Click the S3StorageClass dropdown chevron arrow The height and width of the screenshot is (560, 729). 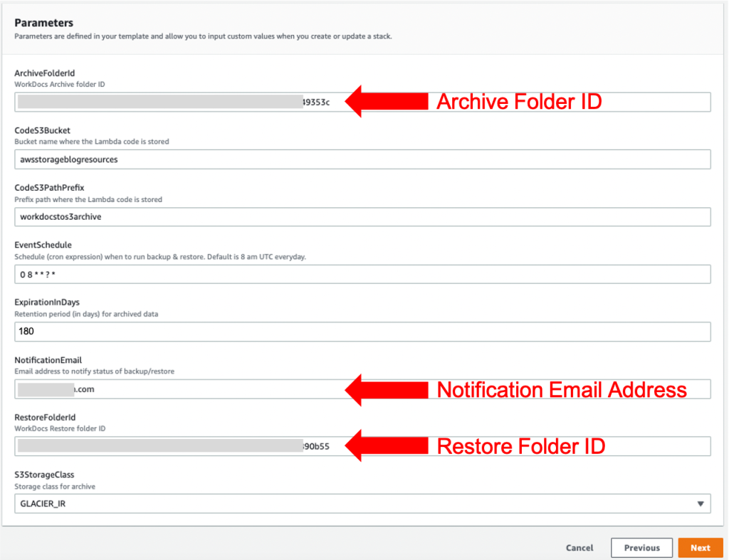click(701, 503)
